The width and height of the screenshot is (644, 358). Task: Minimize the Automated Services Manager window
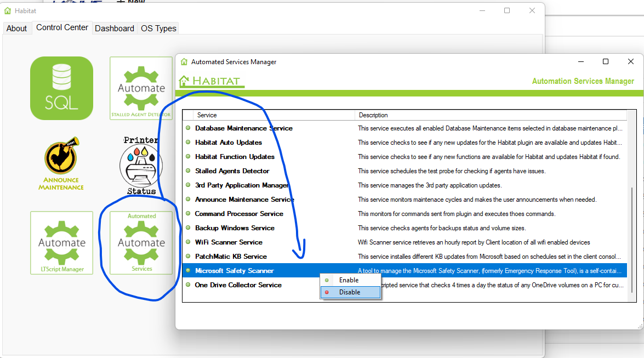click(x=581, y=61)
